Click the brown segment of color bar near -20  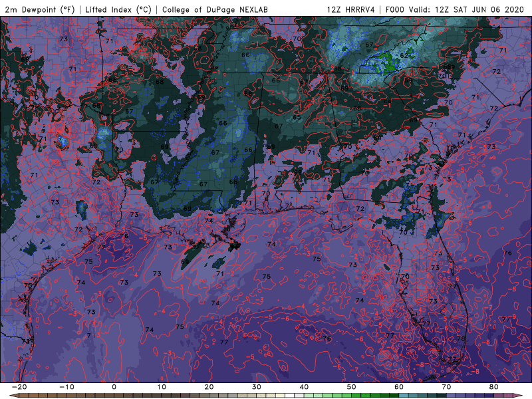[24, 396]
